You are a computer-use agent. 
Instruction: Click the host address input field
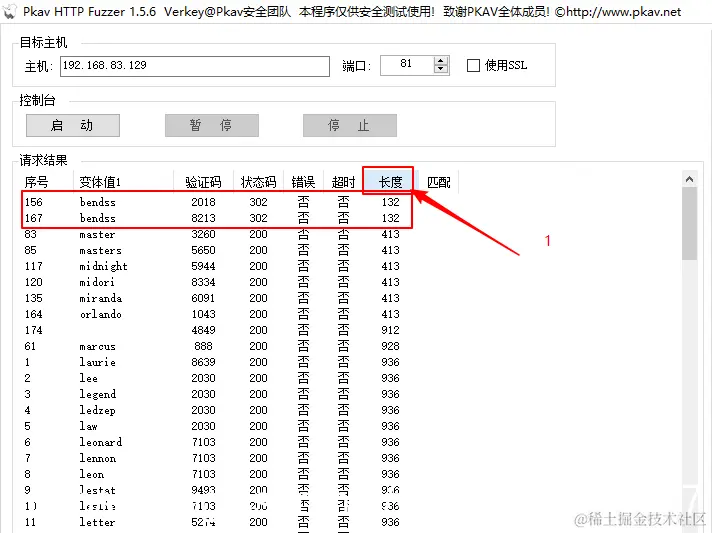tap(195, 66)
